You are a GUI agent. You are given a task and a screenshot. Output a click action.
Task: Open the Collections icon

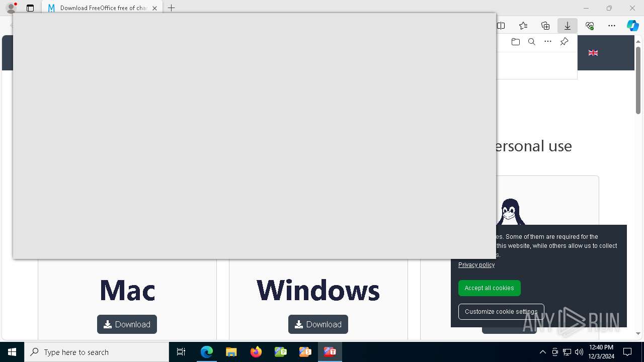pos(545,26)
